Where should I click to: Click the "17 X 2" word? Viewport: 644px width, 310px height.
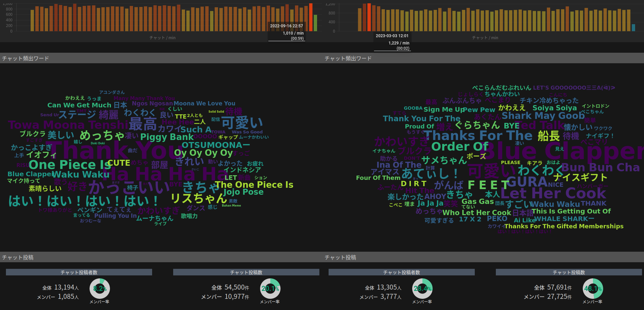click(x=470, y=219)
